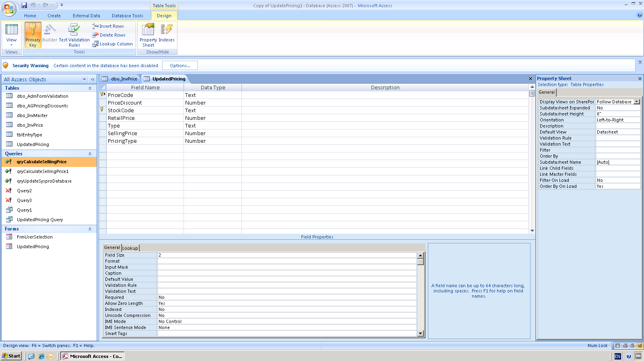Viewport: 644px width, 362px height.
Task: Close the Property Sheet pane
Action: pos(640,79)
